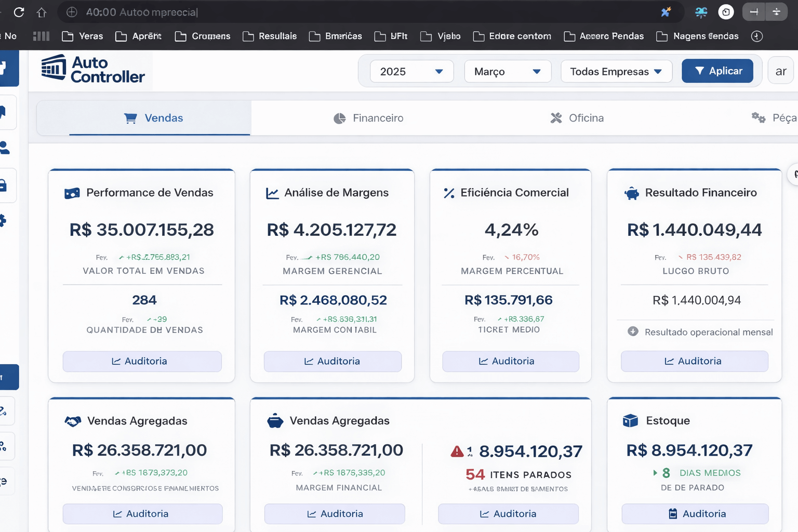Viewport: 798px width, 532px height.
Task: Click the Estoque box icon
Action: click(x=630, y=421)
